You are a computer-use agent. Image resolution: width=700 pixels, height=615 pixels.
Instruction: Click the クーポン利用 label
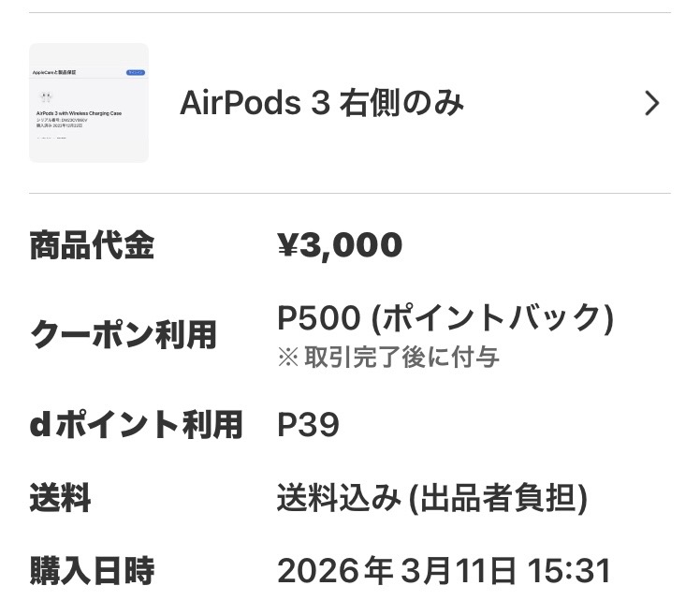pyautogui.click(x=124, y=334)
